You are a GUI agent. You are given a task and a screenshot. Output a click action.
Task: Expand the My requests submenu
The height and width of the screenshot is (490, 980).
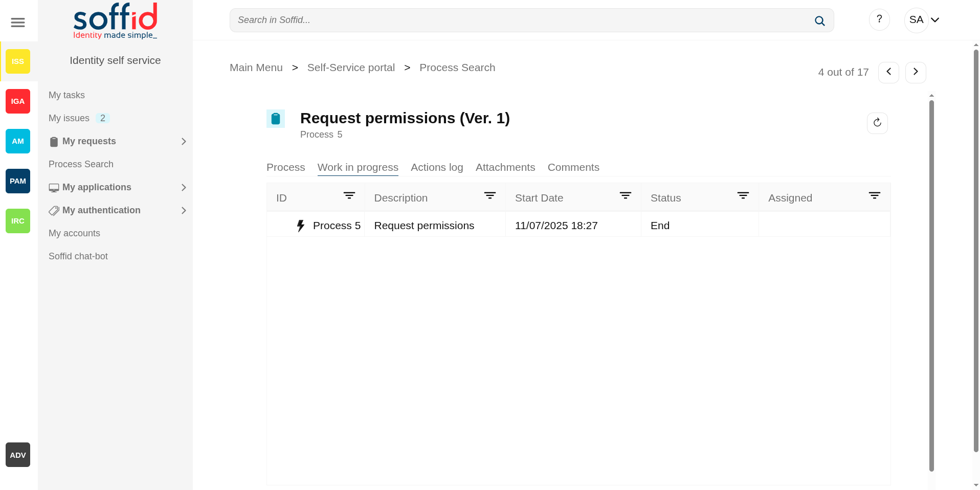[184, 142]
